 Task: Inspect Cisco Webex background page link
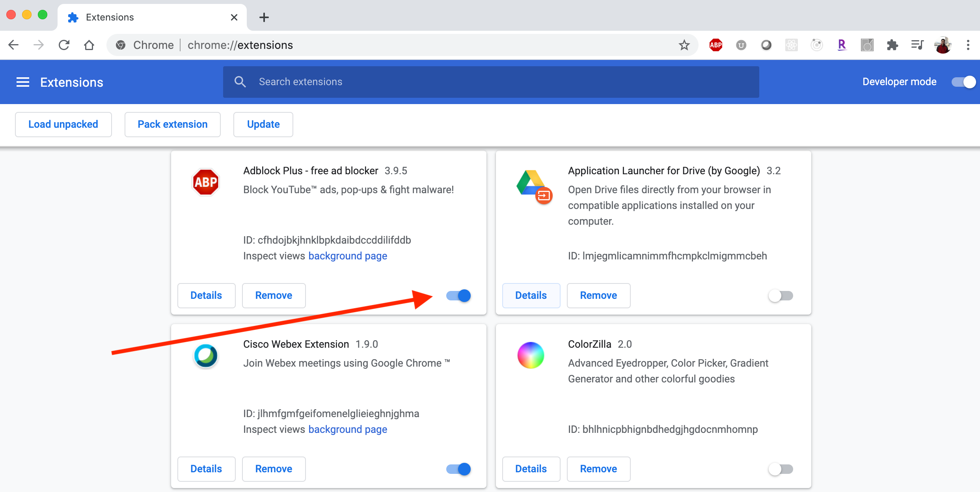tap(348, 429)
